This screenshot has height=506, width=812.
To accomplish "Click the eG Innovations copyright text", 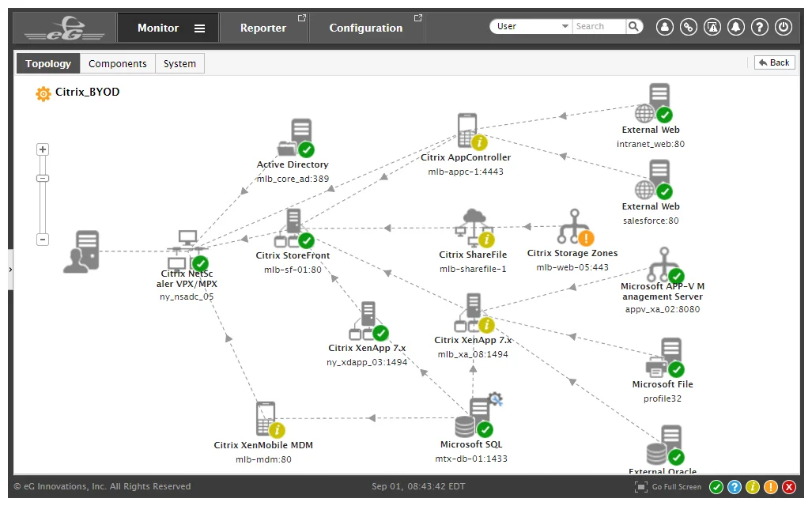I will [x=102, y=486].
